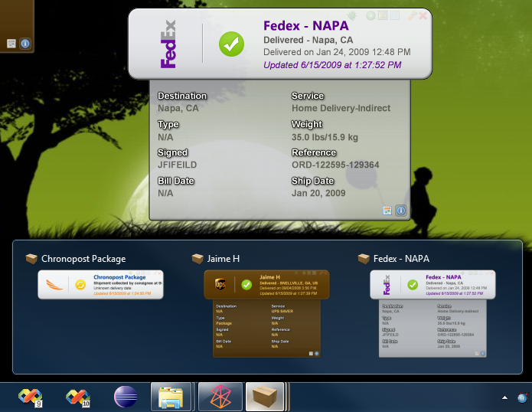Viewport: 532px width, 412px height.
Task: Click Weight value '35.0 lbs/15.9 kg'
Action: (x=325, y=137)
